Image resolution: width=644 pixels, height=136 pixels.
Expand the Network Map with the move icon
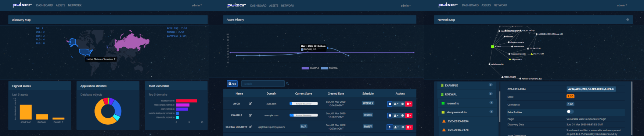tap(627, 20)
